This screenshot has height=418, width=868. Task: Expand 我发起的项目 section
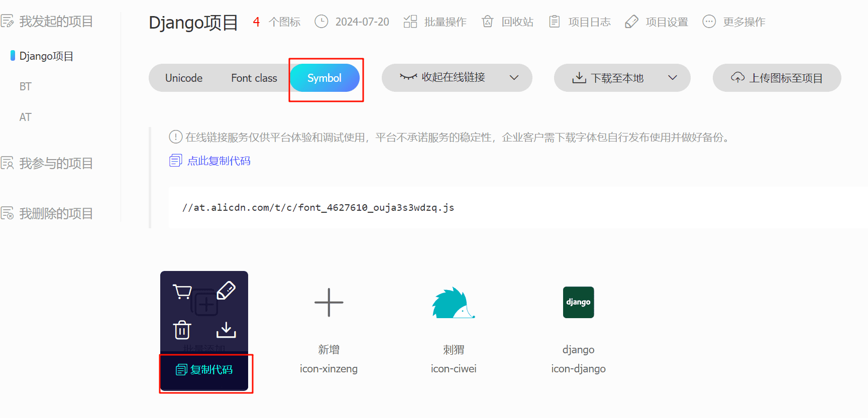click(x=56, y=21)
